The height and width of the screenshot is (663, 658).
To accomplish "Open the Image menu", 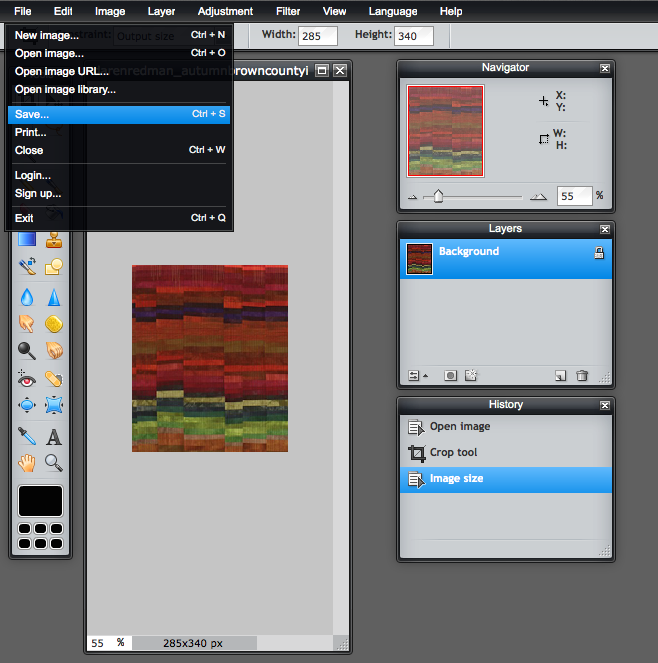I will pos(110,11).
